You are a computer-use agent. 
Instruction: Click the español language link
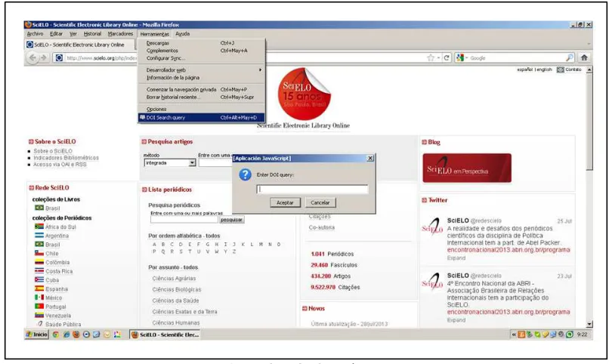pos(524,69)
